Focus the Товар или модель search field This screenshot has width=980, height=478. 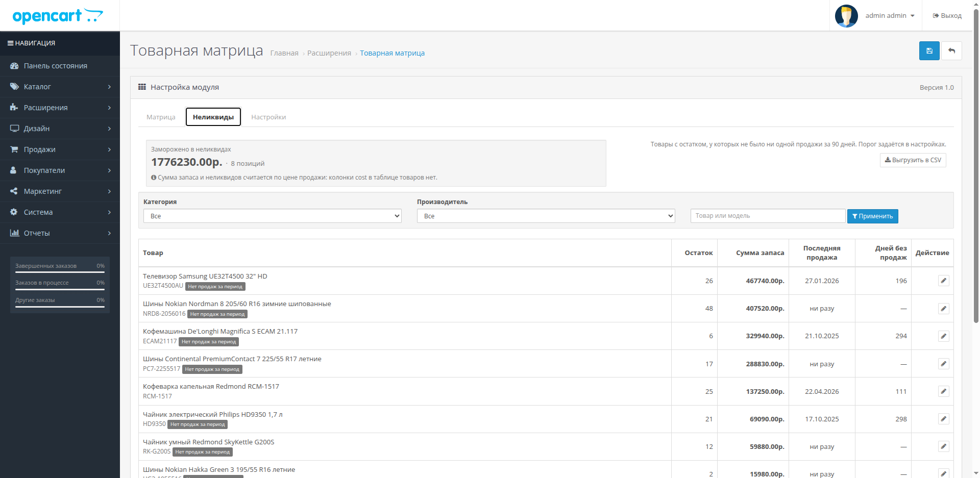coord(768,216)
